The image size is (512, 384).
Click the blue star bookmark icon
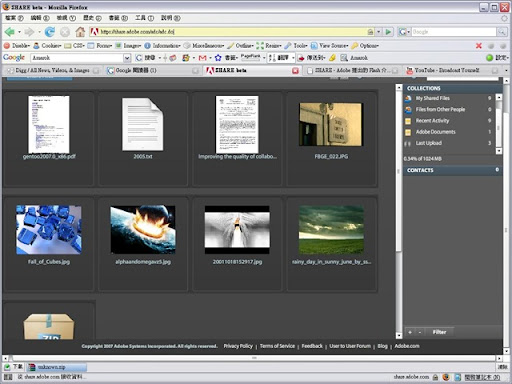[218, 58]
